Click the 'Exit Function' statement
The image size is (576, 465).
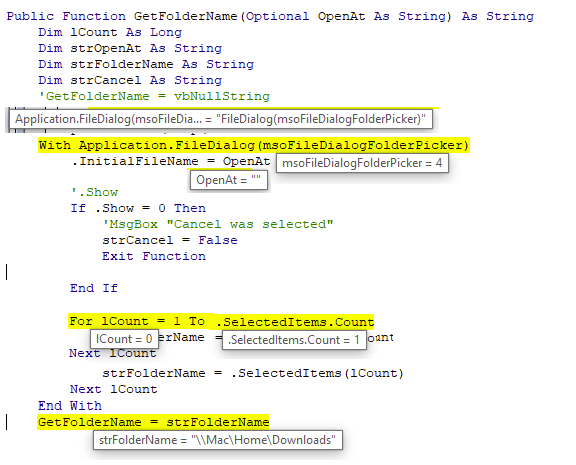coord(154,256)
